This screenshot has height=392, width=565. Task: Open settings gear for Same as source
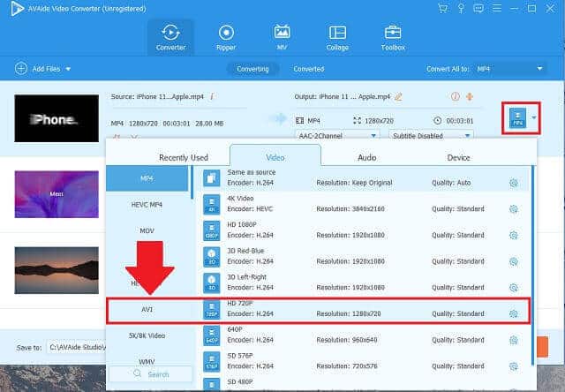514,183
